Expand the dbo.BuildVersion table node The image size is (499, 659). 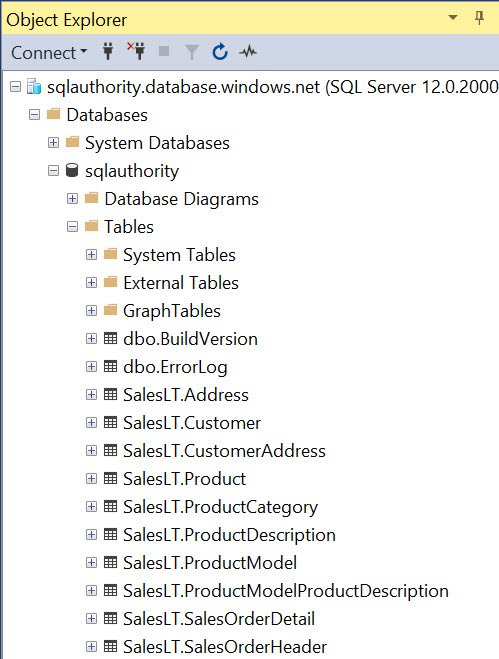(91, 338)
